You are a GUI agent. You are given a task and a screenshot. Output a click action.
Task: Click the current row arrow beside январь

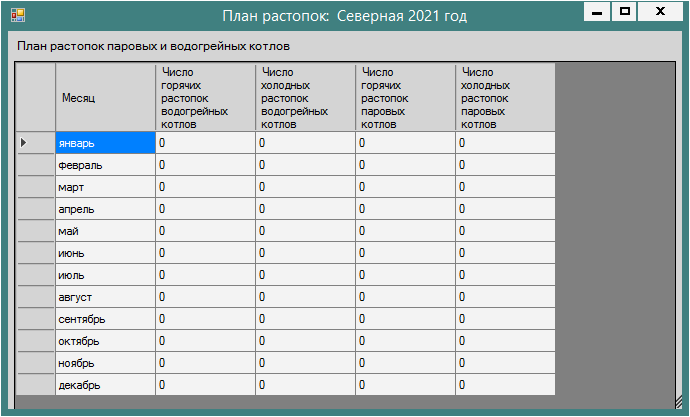(x=24, y=143)
